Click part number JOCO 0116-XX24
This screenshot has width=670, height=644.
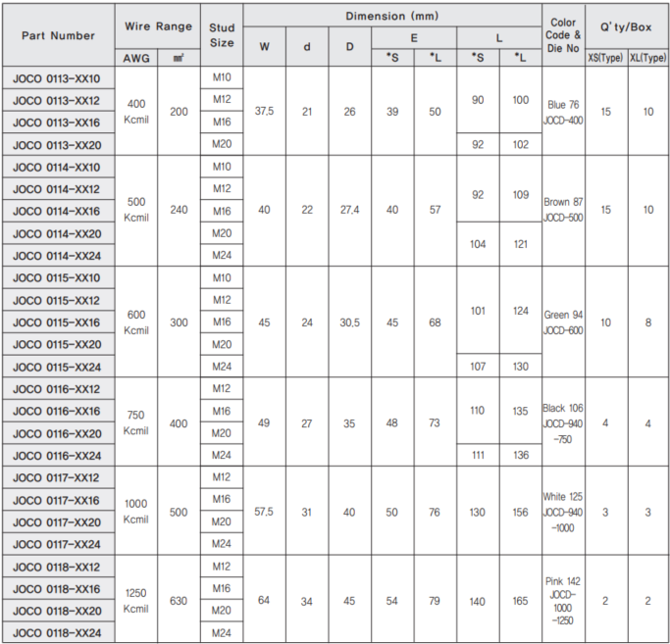(59, 456)
